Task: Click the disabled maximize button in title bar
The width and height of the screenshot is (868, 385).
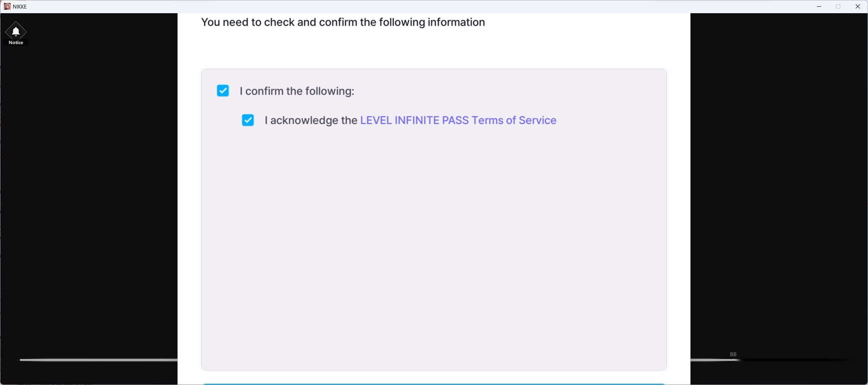Action: point(838,6)
